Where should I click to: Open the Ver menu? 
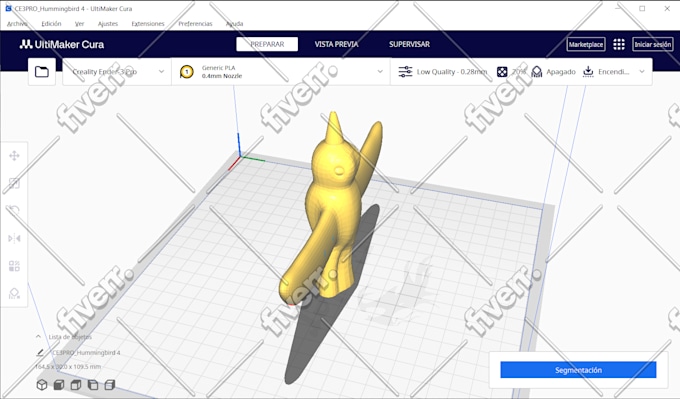click(x=79, y=24)
